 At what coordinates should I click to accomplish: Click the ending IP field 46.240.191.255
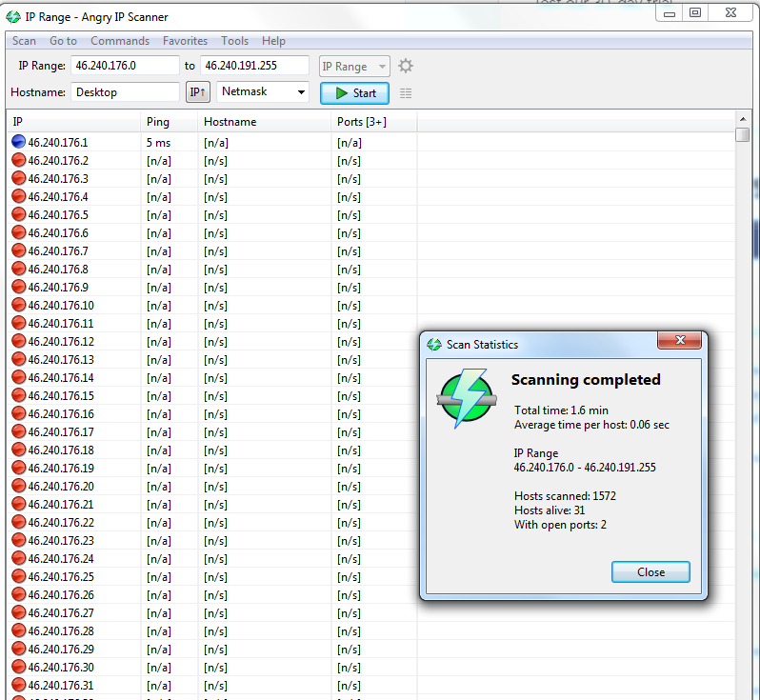pos(254,66)
